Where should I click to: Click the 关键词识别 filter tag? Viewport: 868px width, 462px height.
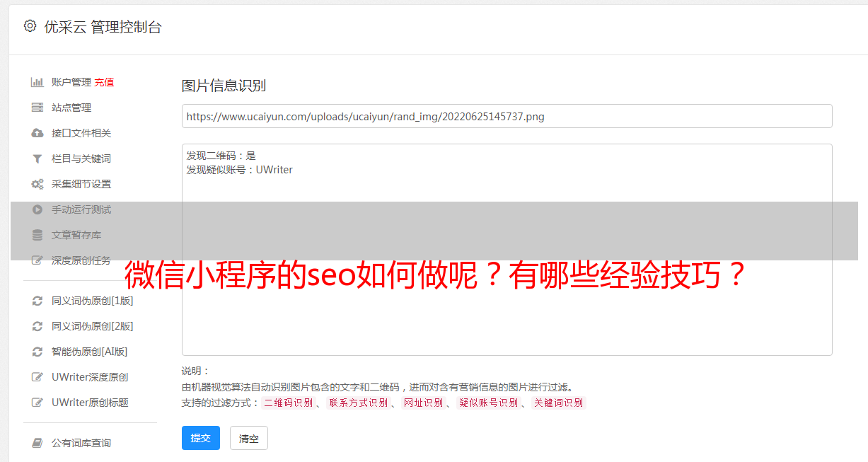(x=559, y=403)
